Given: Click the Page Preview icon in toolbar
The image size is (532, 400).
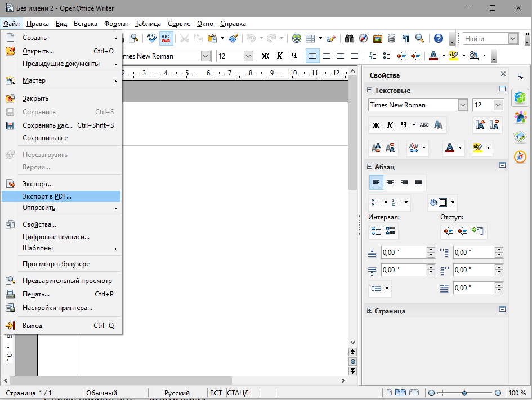Looking at the screenshot, I should click(133, 38).
